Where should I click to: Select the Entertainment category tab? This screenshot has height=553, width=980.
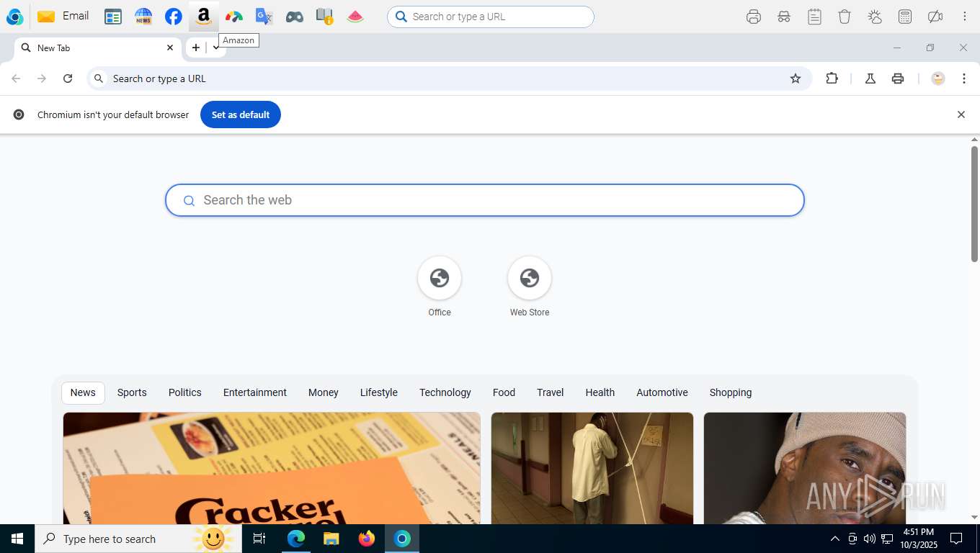point(255,392)
